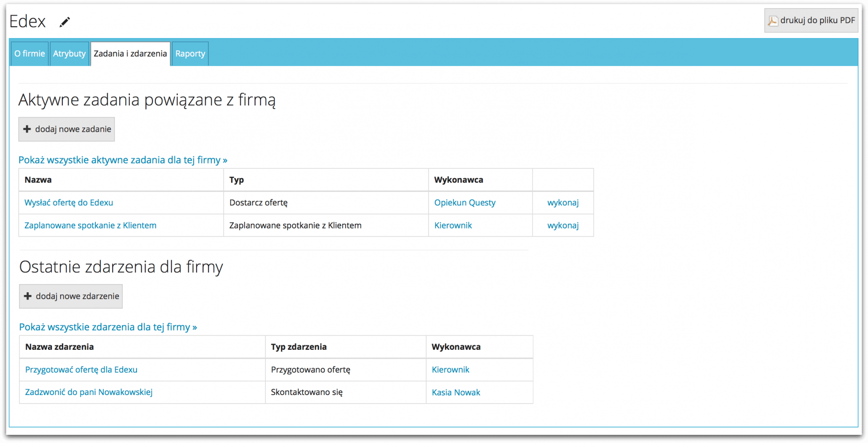Switch to the Zadania i zdarzenia tab
Image resolution: width=868 pixels, height=443 pixels.
(x=130, y=53)
